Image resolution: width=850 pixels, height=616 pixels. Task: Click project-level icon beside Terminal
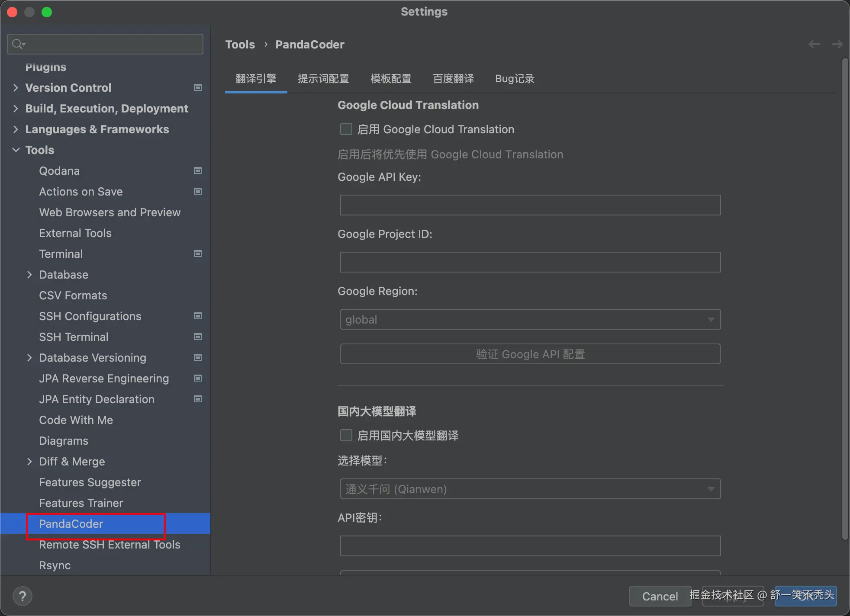tap(198, 254)
